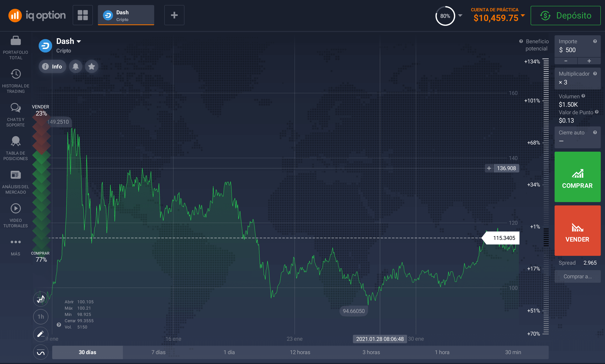Add a new asset tab with plus
This screenshot has height=364, width=605.
(174, 15)
